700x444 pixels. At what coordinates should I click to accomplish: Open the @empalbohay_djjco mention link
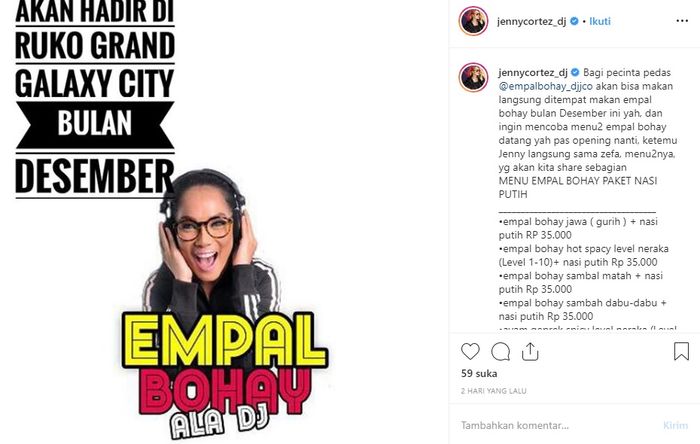coord(546,86)
